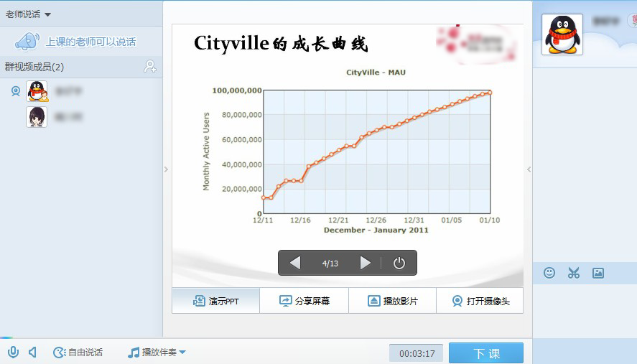This screenshot has width=637, height=364.
Task: Collapse the right chat panel arrow
Action: 529,169
